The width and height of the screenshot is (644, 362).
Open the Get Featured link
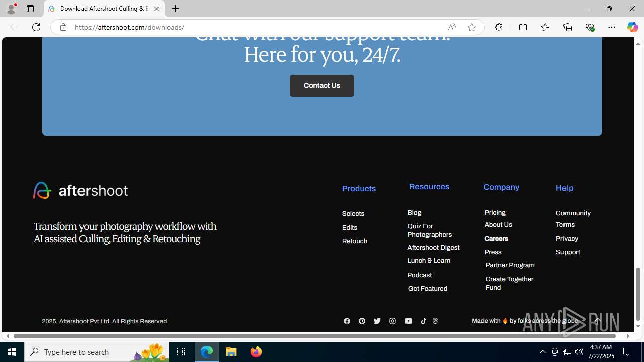(428, 289)
